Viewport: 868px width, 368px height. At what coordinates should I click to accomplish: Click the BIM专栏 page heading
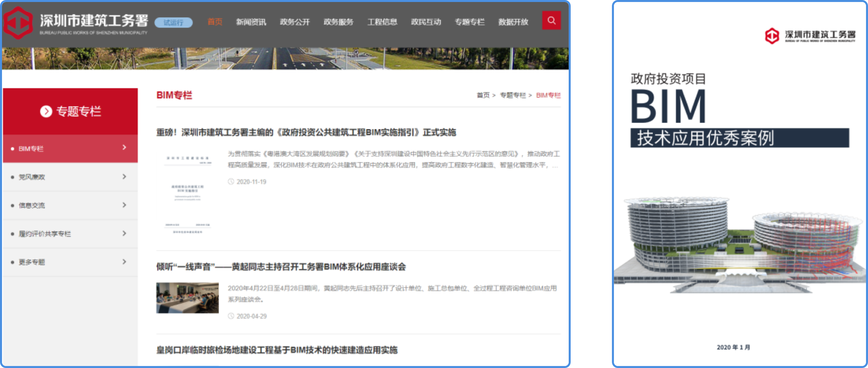174,95
